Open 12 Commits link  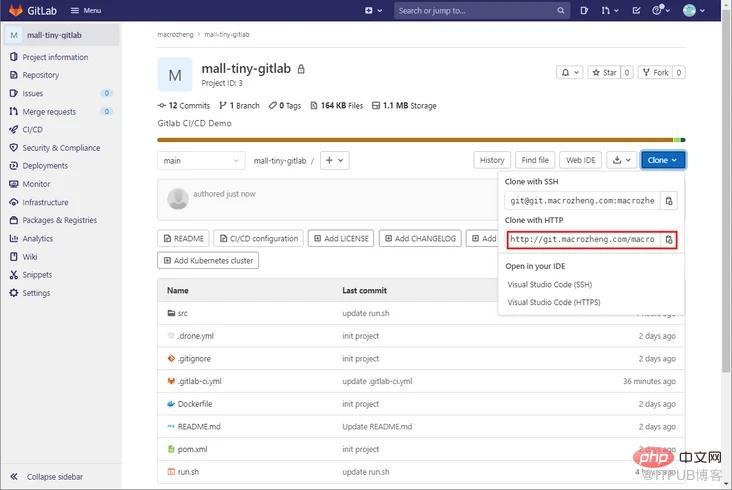point(184,105)
